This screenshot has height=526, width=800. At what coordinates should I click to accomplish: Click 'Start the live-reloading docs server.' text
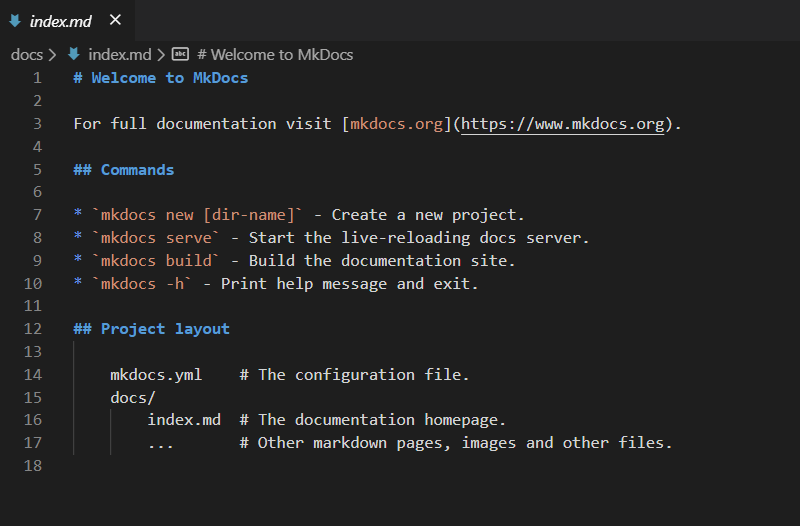[x=419, y=238]
